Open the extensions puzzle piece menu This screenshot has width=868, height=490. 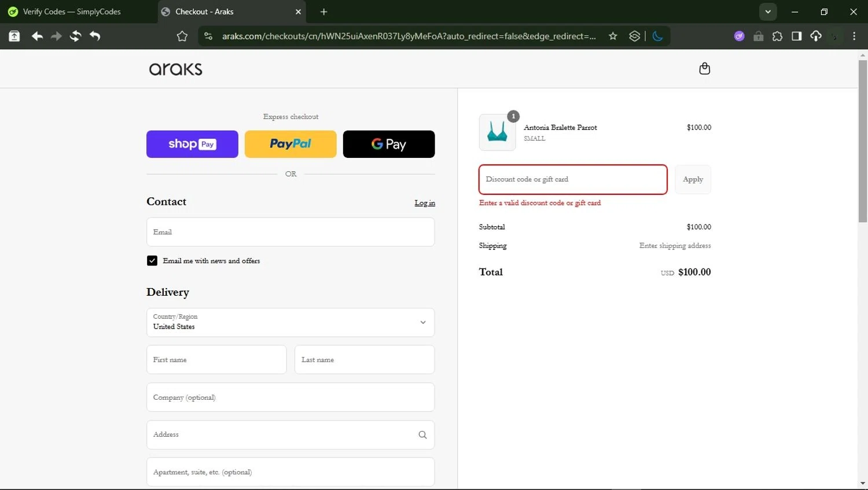777,36
